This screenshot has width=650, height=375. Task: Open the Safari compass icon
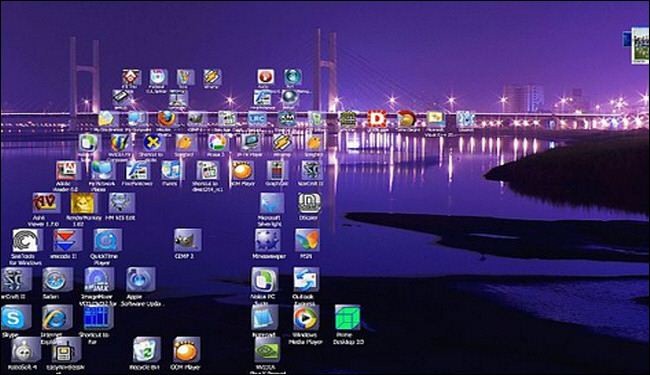tap(57, 280)
